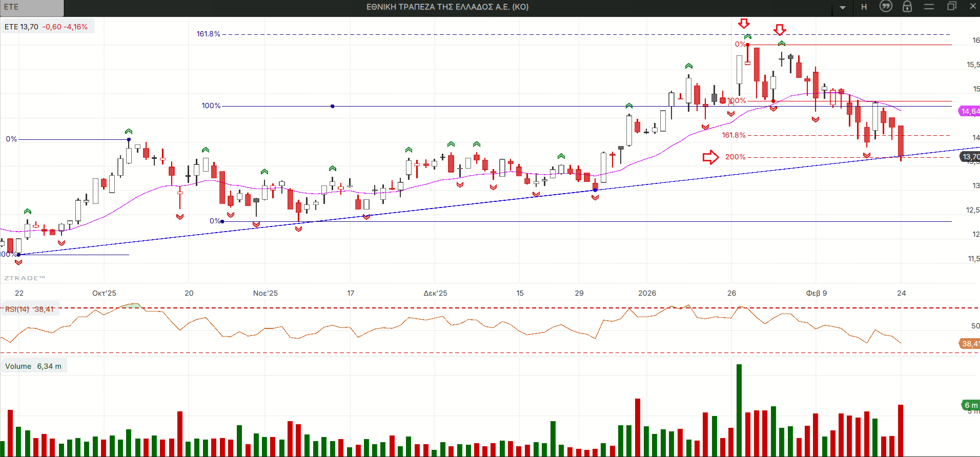Click the tallest green volume bar

(739, 410)
